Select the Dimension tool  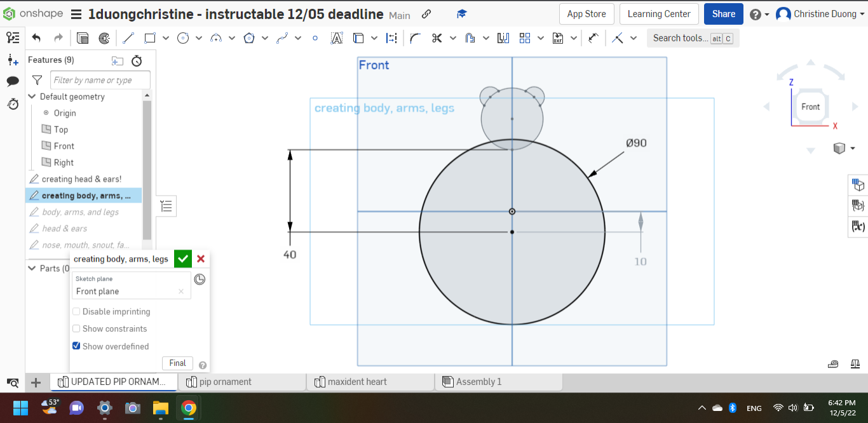pos(593,38)
